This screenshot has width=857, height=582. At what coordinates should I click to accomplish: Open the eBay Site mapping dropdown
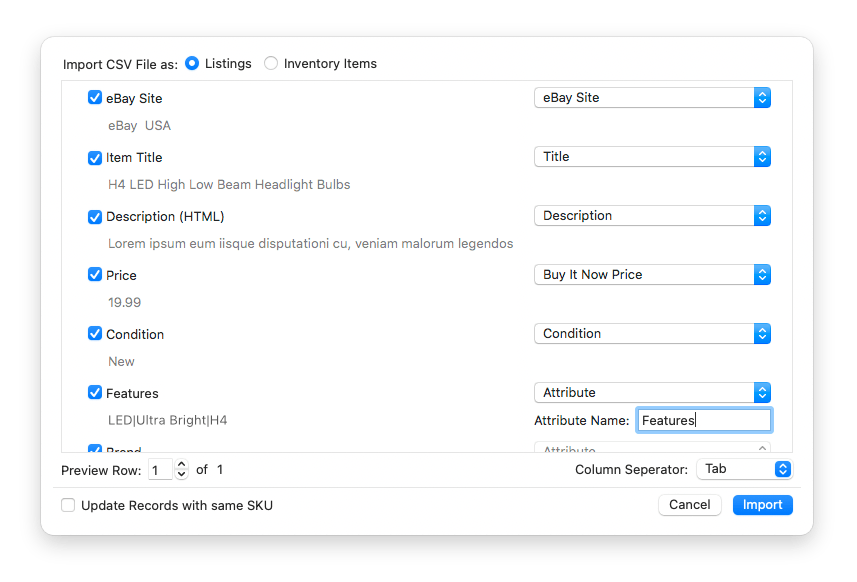coord(652,98)
